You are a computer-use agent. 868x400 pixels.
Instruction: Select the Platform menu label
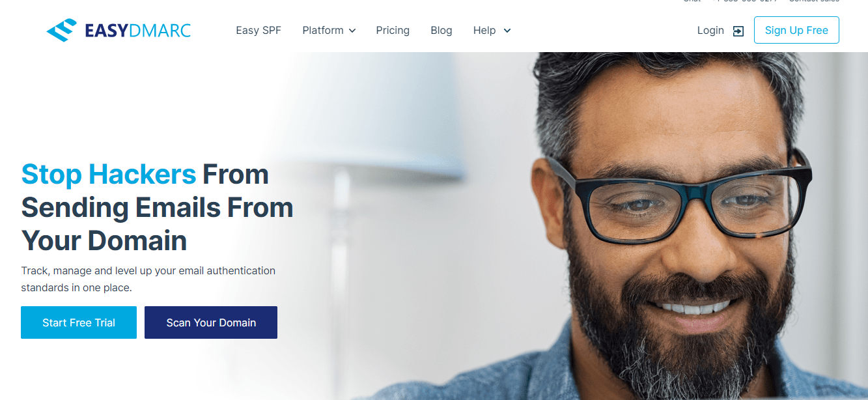point(323,31)
